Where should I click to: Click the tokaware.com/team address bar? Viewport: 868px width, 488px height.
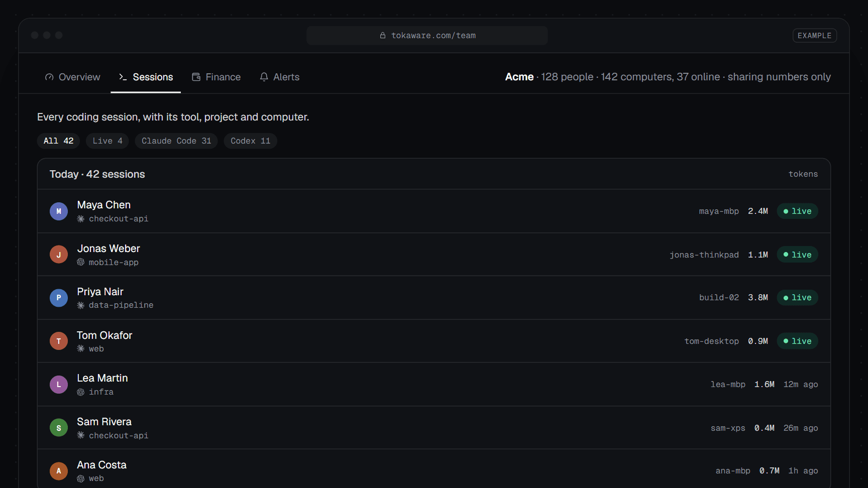point(427,36)
